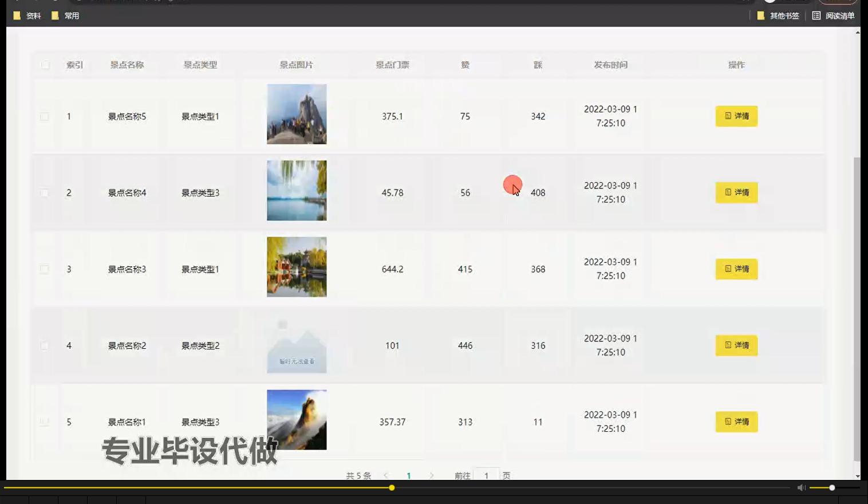
Task: Open the 阅读清单 reading list icon
Action: 816,15
